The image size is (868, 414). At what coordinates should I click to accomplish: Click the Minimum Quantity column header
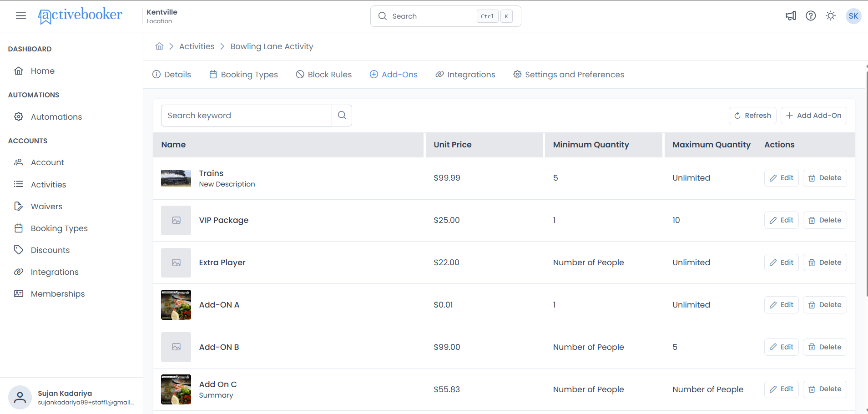click(x=604, y=145)
